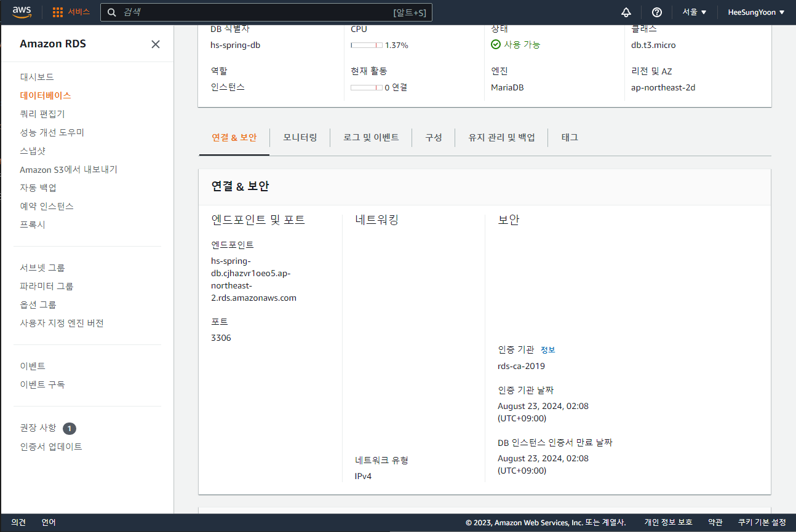Screen dimensions: 796x532
Task: Click the engine value MariaDB
Action: pos(507,87)
